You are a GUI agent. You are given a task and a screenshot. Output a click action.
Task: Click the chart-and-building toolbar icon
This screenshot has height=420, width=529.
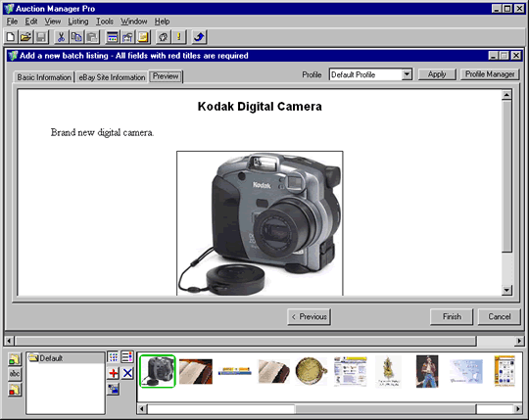127,37
